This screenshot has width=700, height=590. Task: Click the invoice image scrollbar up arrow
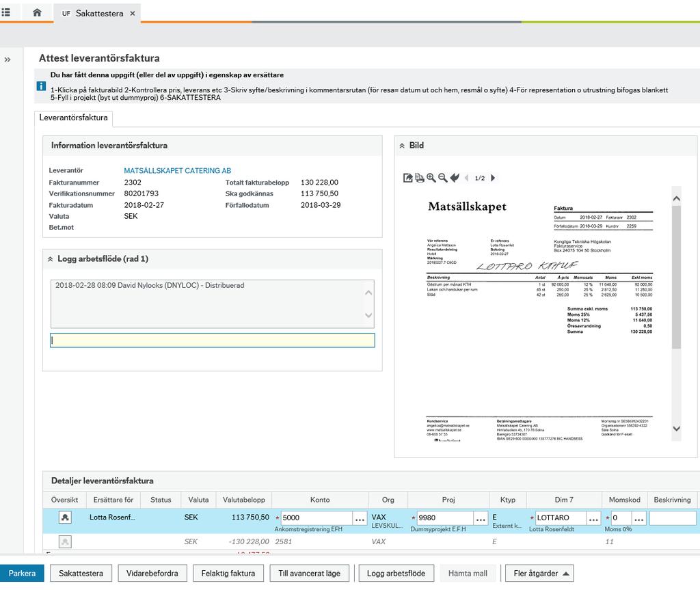(676, 198)
